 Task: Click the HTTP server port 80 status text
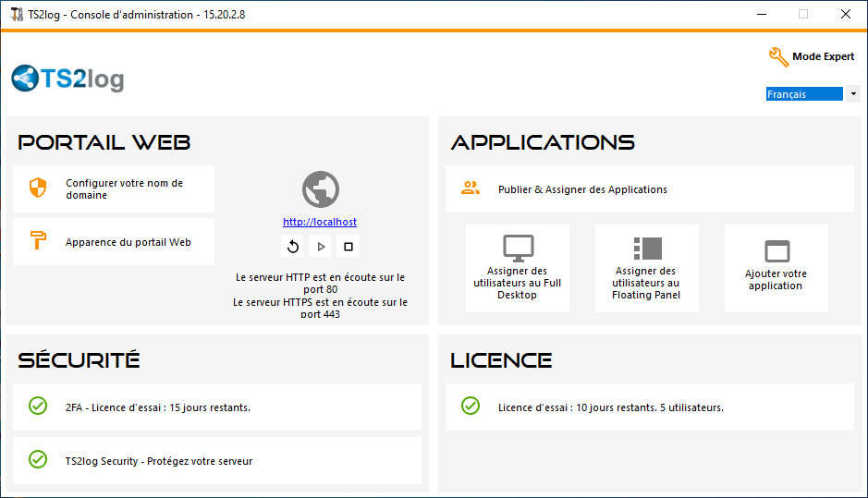(320, 283)
